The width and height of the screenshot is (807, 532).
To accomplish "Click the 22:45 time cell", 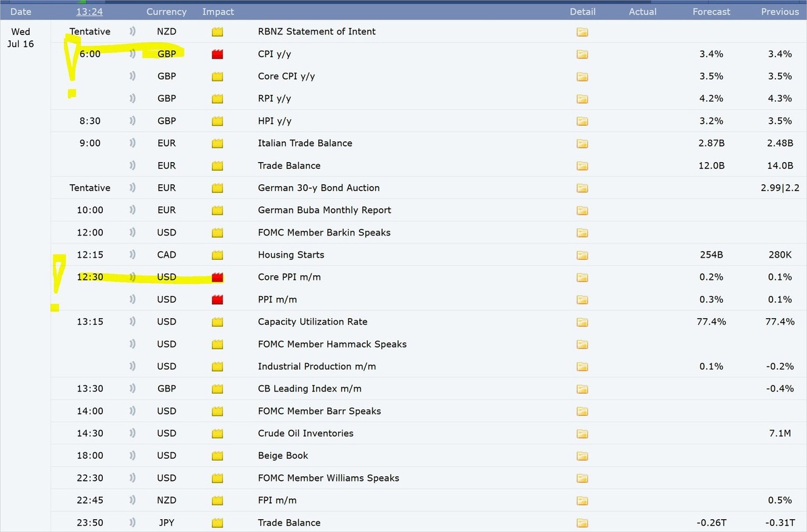I will (90, 500).
